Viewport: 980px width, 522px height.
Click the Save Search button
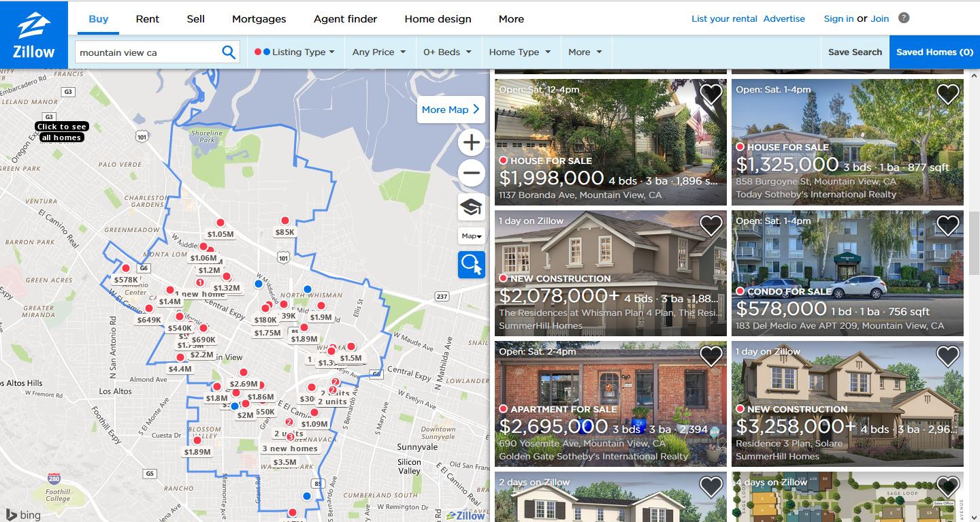pos(855,52)
